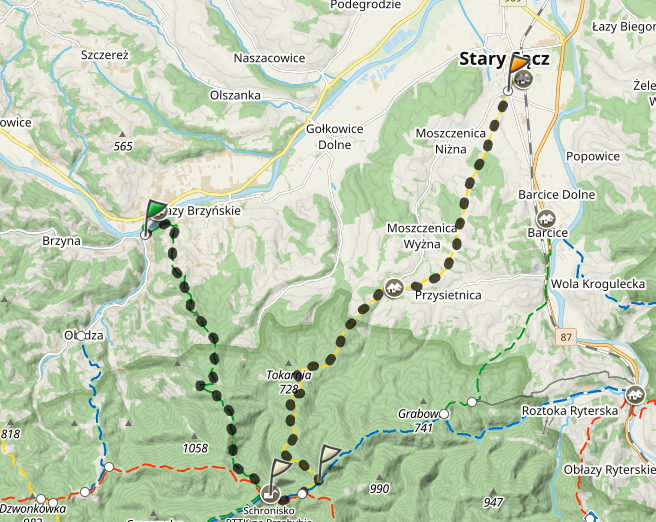656x522 pixels.
Task: Select the trail junction circle at Obidza
Action: pyautogui.click(x=81, y=335)
